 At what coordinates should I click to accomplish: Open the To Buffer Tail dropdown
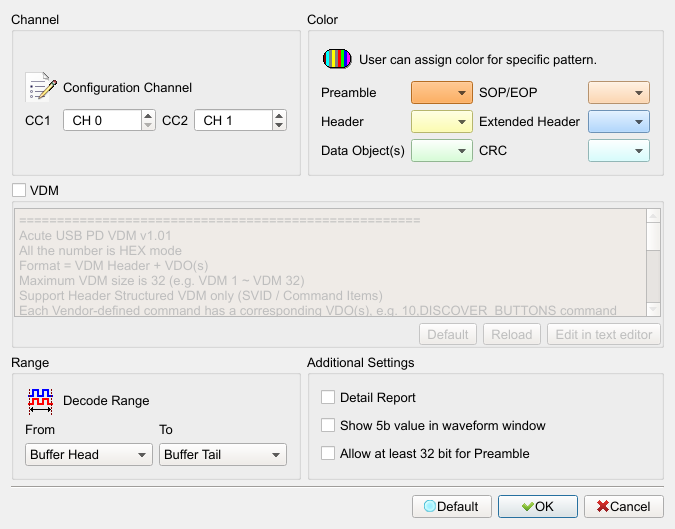223,455
